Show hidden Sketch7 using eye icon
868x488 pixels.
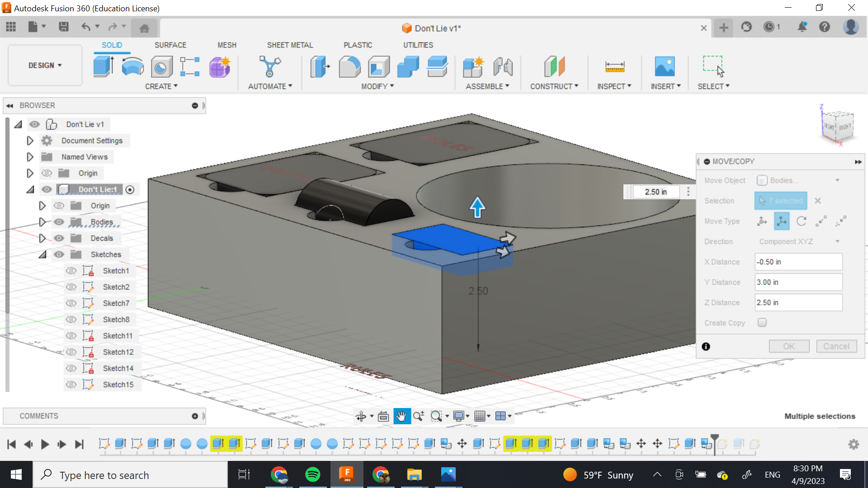71,303
